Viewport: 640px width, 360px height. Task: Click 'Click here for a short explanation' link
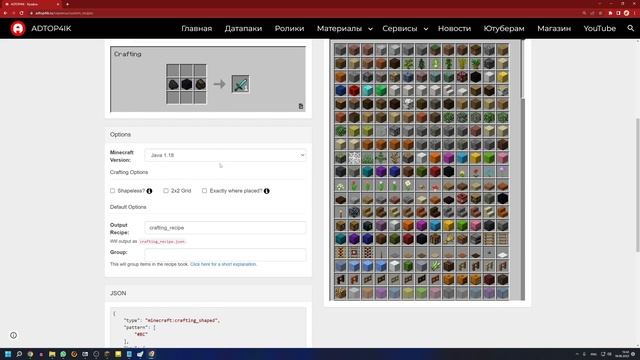tap(223, 264)
